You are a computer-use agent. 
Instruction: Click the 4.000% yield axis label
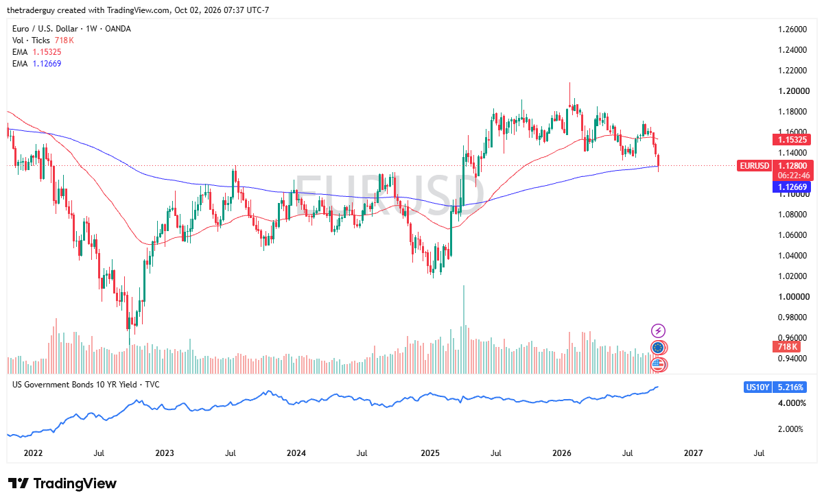coord(792,403)
